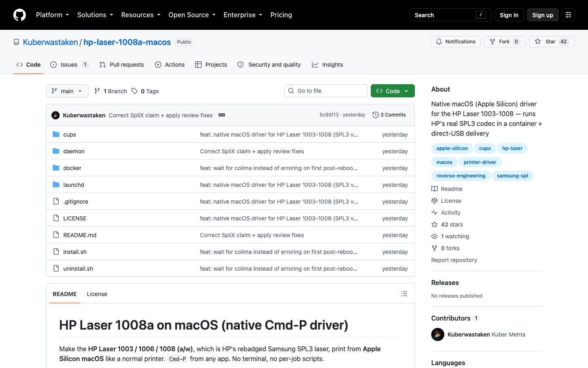Click the branch icon beside 1 Branch
The width and height of the screenshot is (588, 368).
click(x=97, y=91)
